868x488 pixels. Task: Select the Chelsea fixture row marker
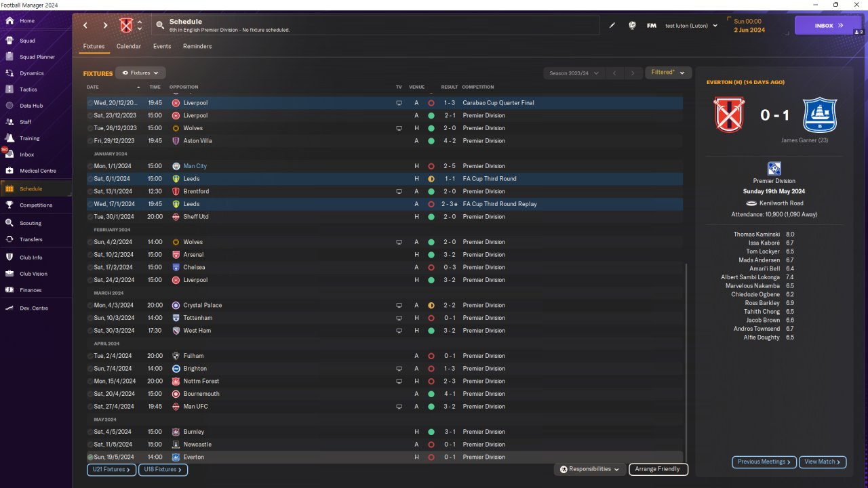tap(90, 268)
